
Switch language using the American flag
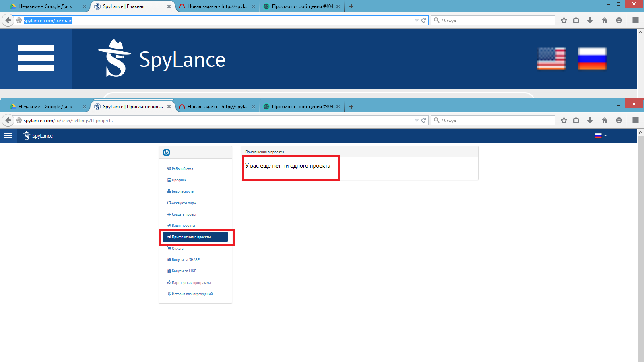point(551,59)
